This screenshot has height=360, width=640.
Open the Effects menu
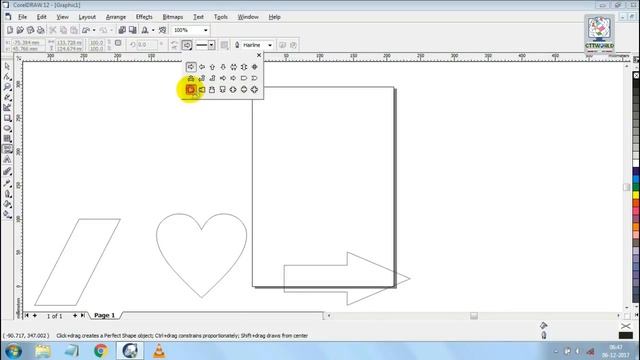point(144,17)
